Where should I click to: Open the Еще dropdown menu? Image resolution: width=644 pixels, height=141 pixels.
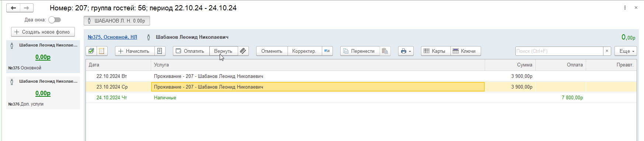point(626,51)
